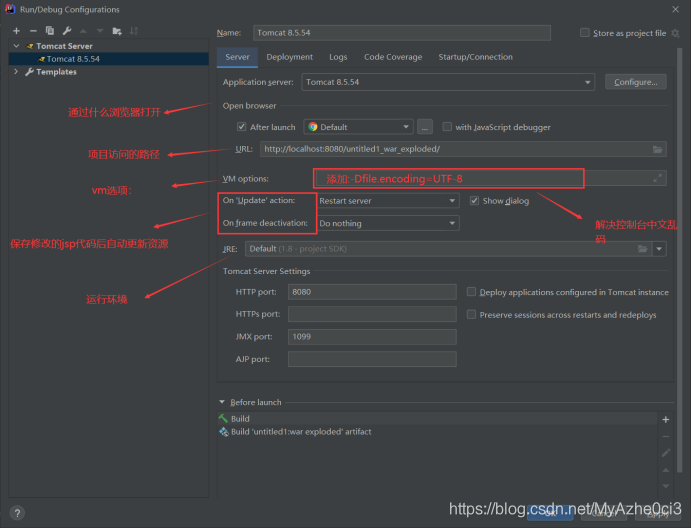
Task: Open the Application server dropdown
Action: coord(448,82)
